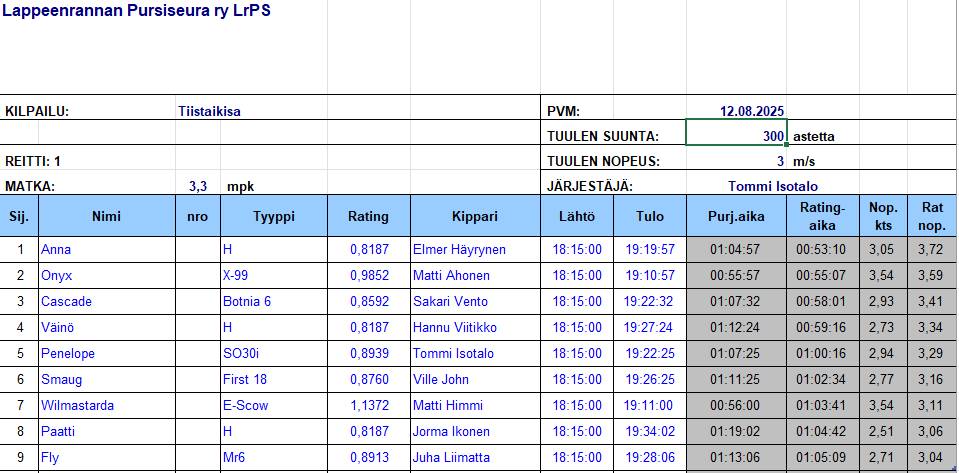Select the REITTI: 1 route cell
The height and width of the screenshot is (473, 959).
(x=35, y=161)
